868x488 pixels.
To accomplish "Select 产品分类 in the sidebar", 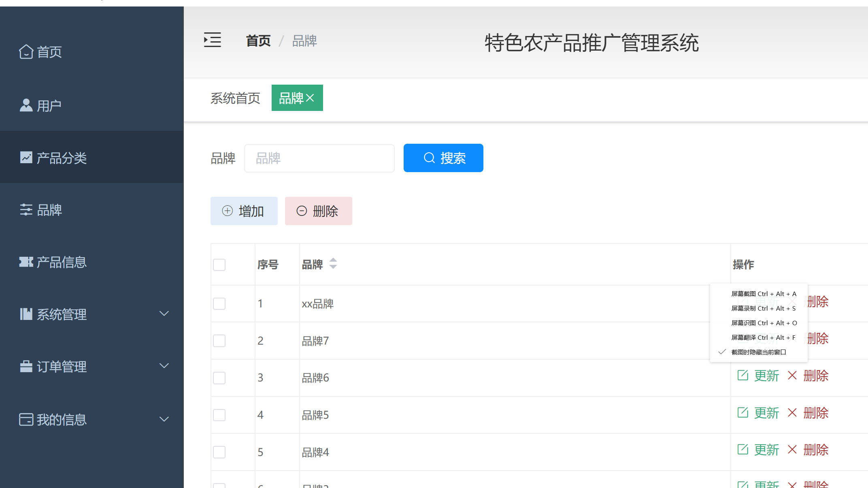I will click(91, 157).
